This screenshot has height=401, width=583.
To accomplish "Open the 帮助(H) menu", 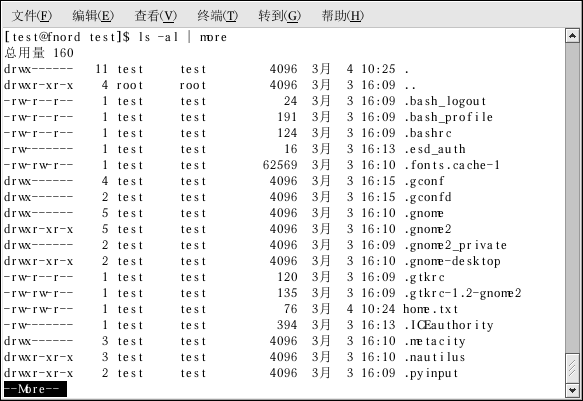I will [343, 16].
